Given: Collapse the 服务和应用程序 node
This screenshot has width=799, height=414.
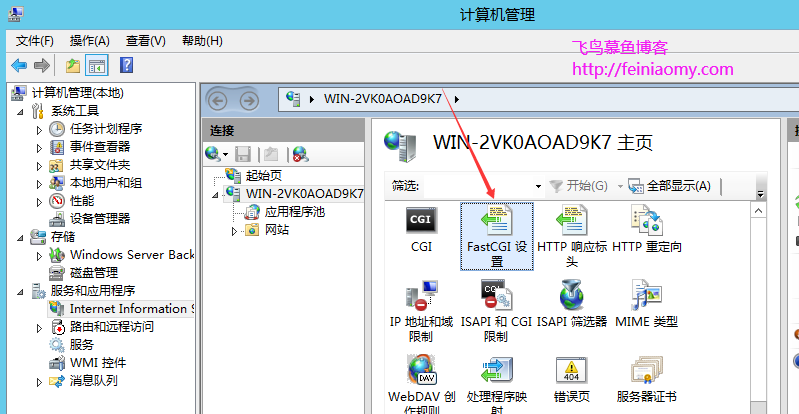Looking at the screenshot, I should 20,291.
